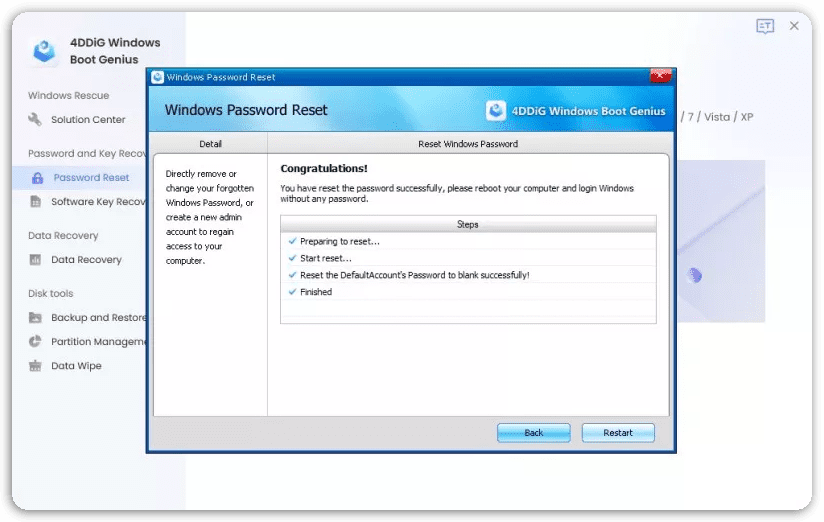Click the Data Wipe shredder icon
The height and width of the screenshot is (522, 824).
pos(35,365)
